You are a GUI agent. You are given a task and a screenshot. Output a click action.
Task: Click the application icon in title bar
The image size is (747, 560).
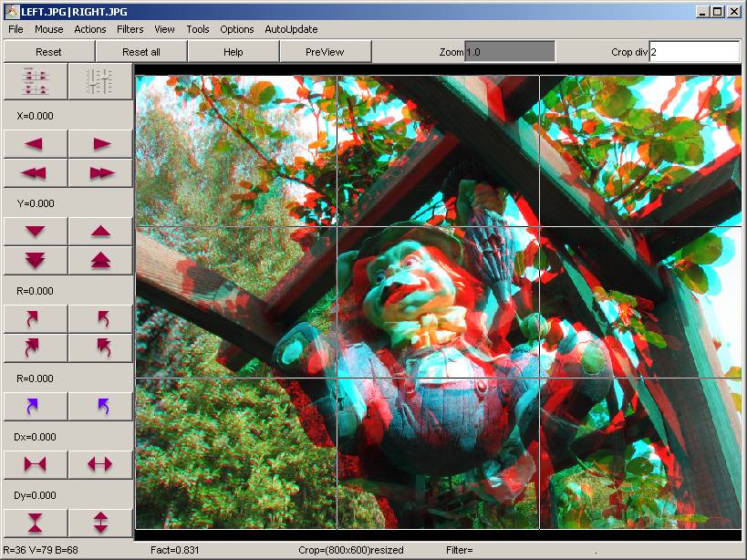pyautogui.click(x=12, y=12)
